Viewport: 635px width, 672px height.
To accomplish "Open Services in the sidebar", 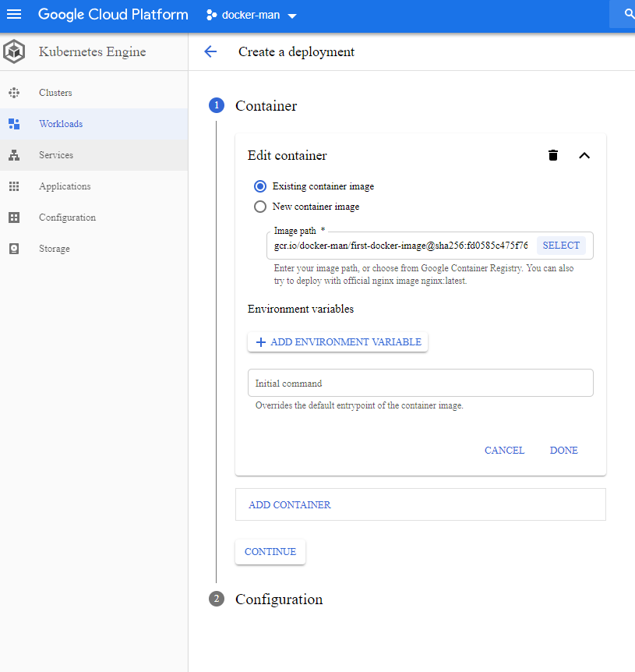I will point(56,155).
